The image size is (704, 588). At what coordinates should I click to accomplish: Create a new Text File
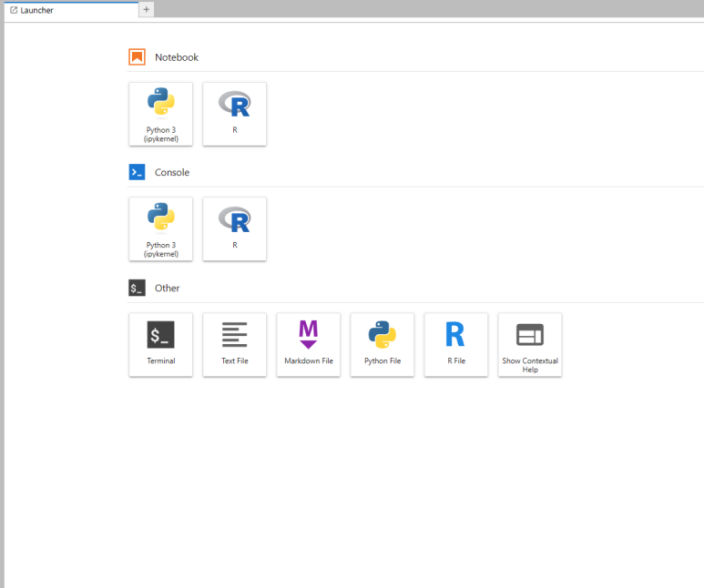tap(234, 345)
